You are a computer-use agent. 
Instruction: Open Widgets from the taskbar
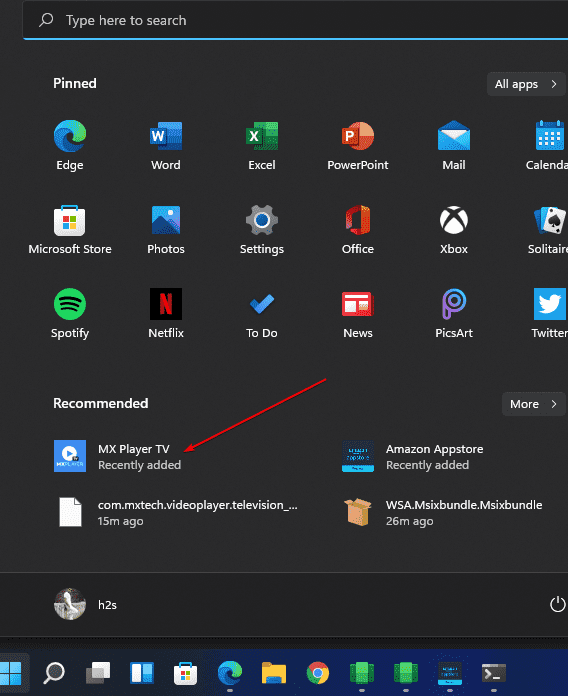pyautogui.click(x=142, y=673)
